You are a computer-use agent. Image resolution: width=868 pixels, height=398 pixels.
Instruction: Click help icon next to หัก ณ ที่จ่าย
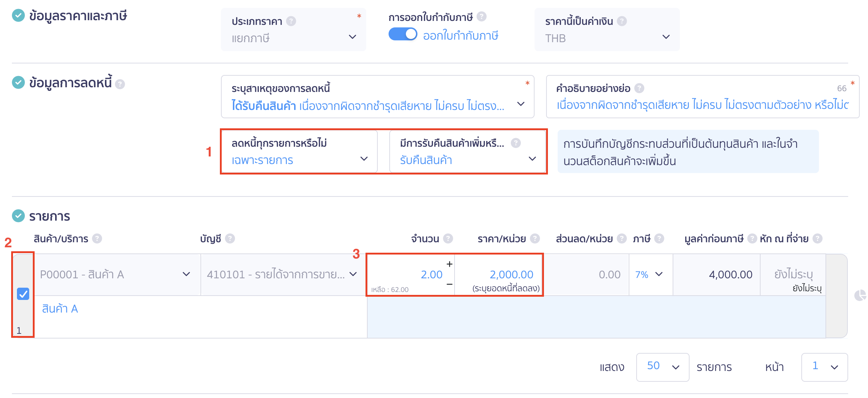point(818,238)
